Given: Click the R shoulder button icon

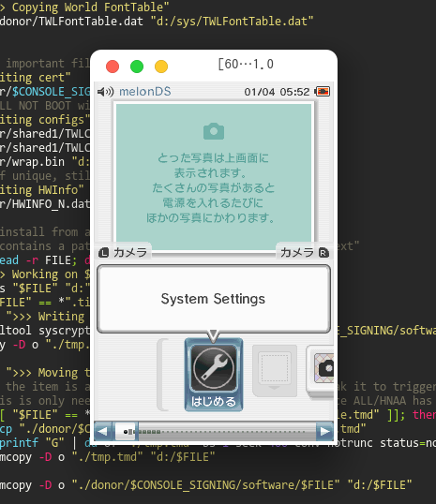Looking at the screenshot, I should 323,253.
